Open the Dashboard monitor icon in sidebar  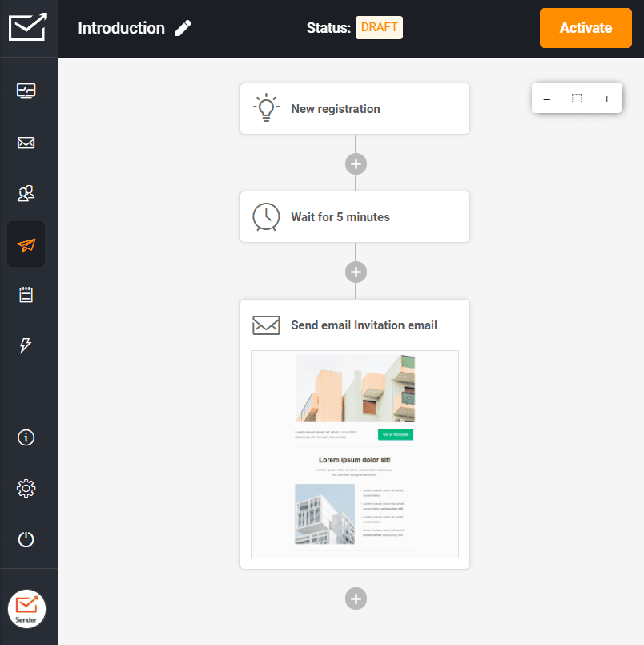26,91
